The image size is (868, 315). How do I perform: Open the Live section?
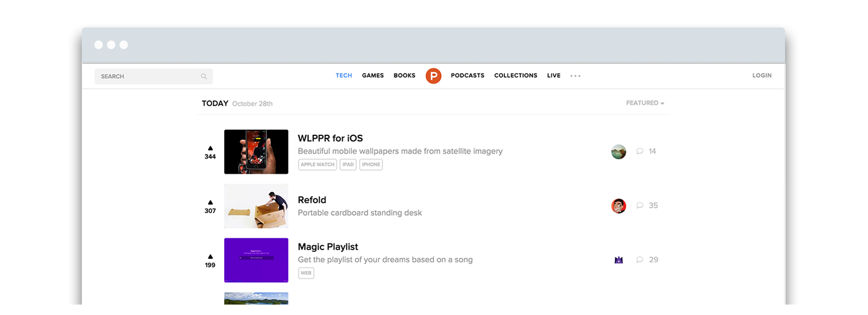[x=554, y=75]
